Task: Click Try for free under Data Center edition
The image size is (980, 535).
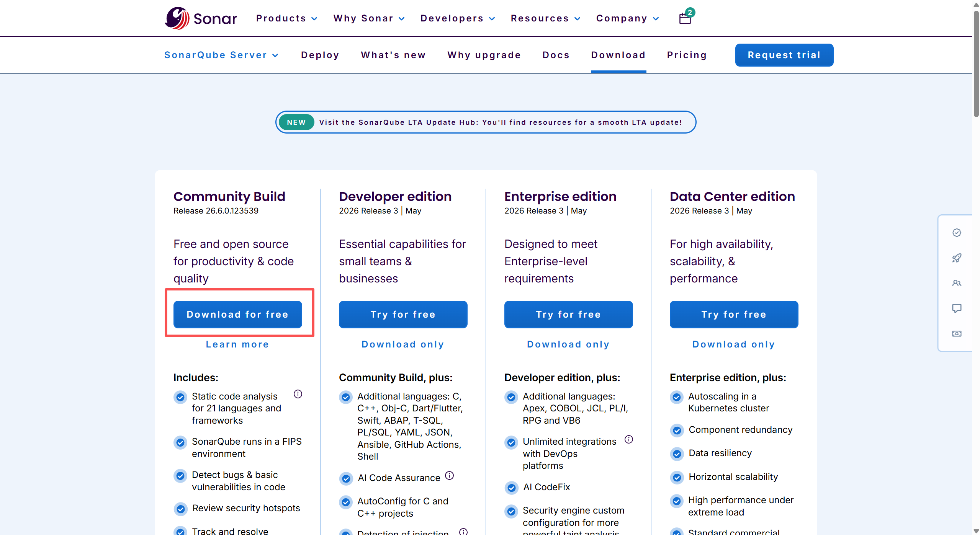Action: (x=734, y=314)
